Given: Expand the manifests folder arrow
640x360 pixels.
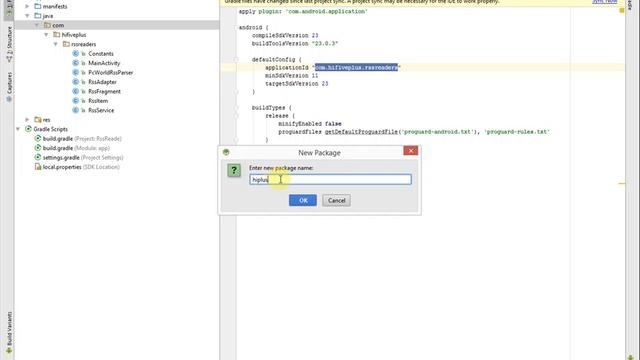Looking at the screenshot, I should tap(27, 7).
